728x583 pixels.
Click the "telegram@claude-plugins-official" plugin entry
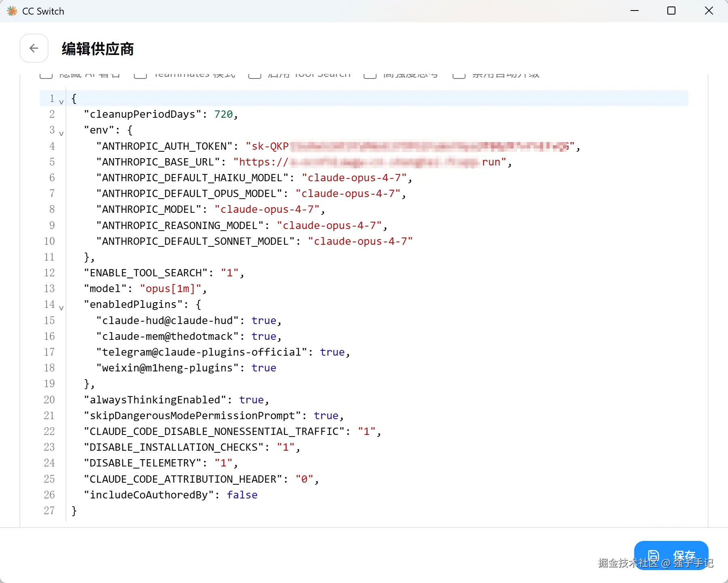click(x=201, y=352)
